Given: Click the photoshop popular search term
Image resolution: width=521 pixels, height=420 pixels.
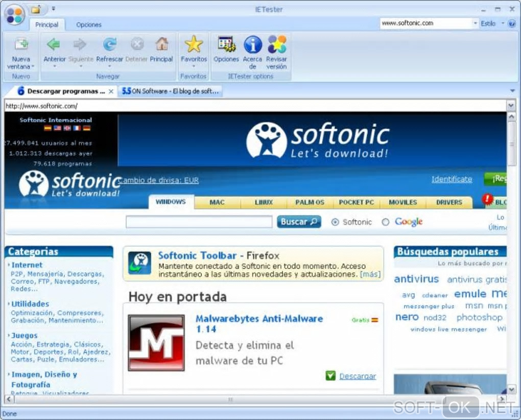Looking at the screenshot, I should tap(479, 317).
